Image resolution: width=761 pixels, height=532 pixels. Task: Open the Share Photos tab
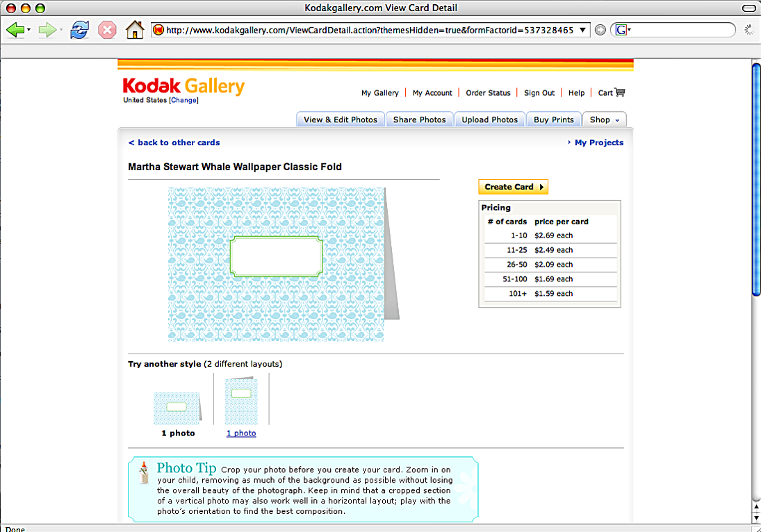coord(419,119)
